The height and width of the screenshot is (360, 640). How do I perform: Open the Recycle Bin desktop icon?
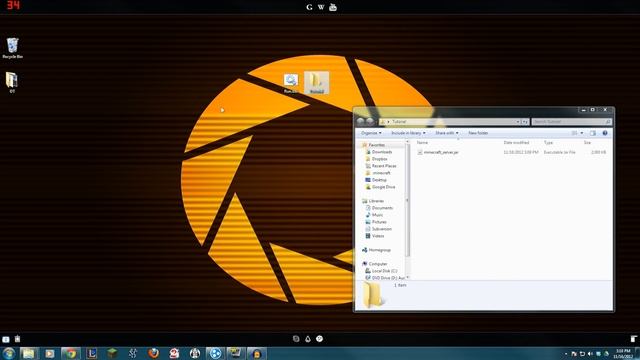click(x=12, y=48)
